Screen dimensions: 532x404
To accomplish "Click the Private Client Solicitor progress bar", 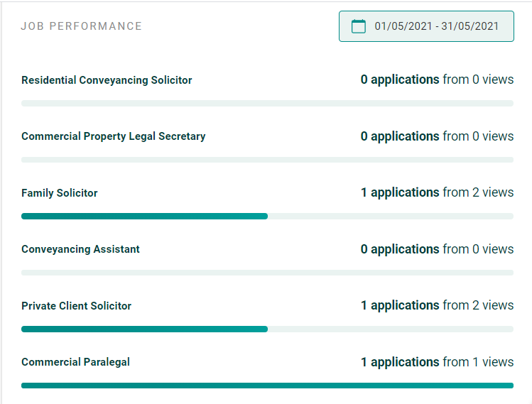I will [267, 329].
